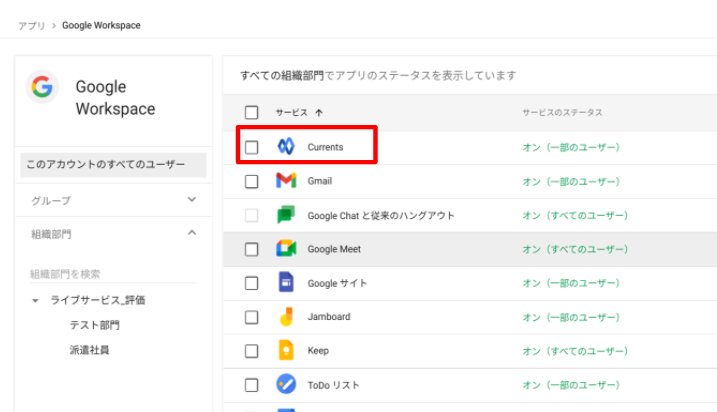Select the テスト部門 organization unit

coord(94,325)
